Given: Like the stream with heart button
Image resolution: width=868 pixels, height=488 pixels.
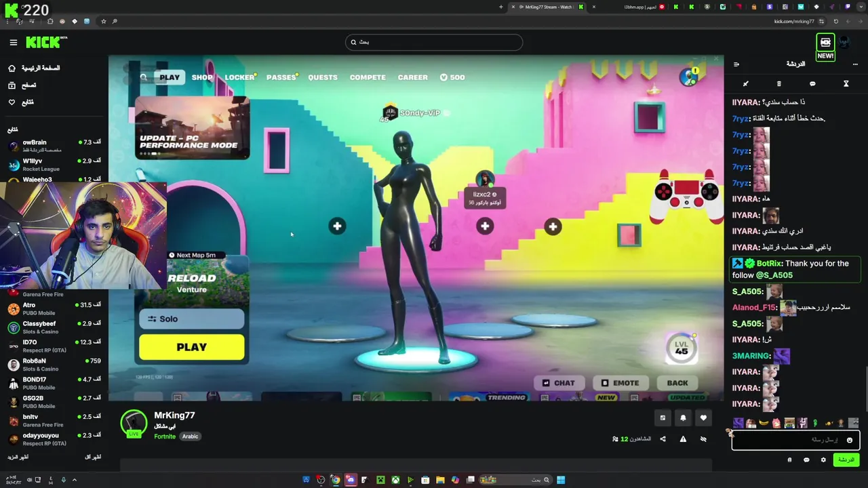Looking at the screenshot, I should tap(703, 418).
